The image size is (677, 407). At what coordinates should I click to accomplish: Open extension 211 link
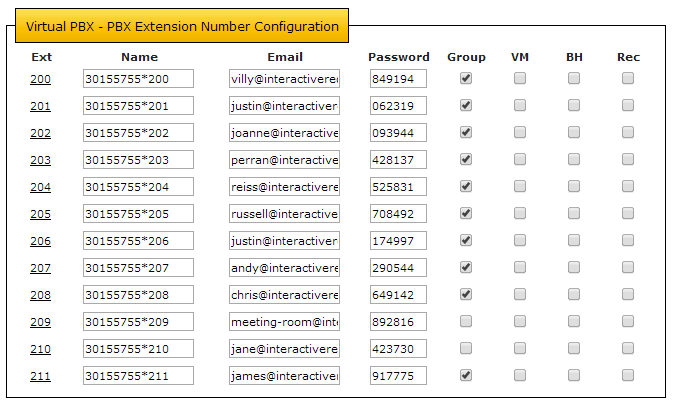(41, 376)
